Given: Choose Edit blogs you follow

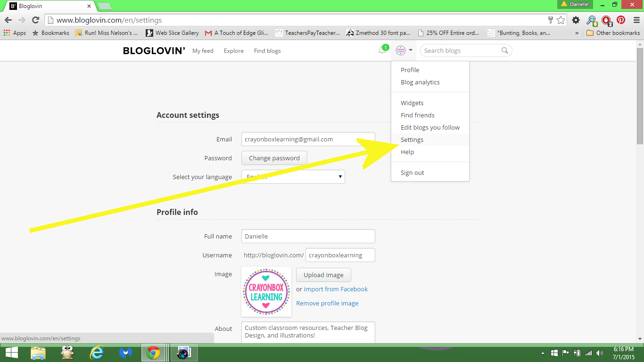Looking at the screenshot, I should click(x=430, y=127).
